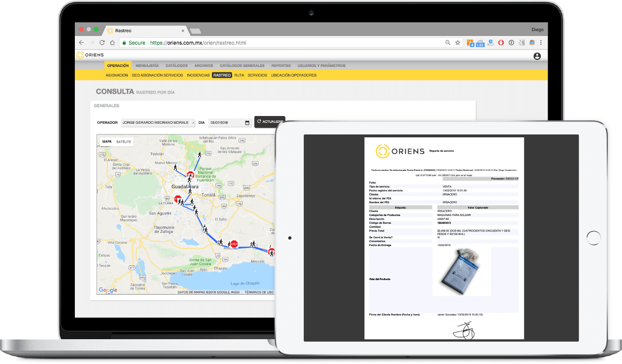Click the stop sign marker near Mezcala
Image resolution: width=622 pixels, height=364 pixels.
pos(272,251)
